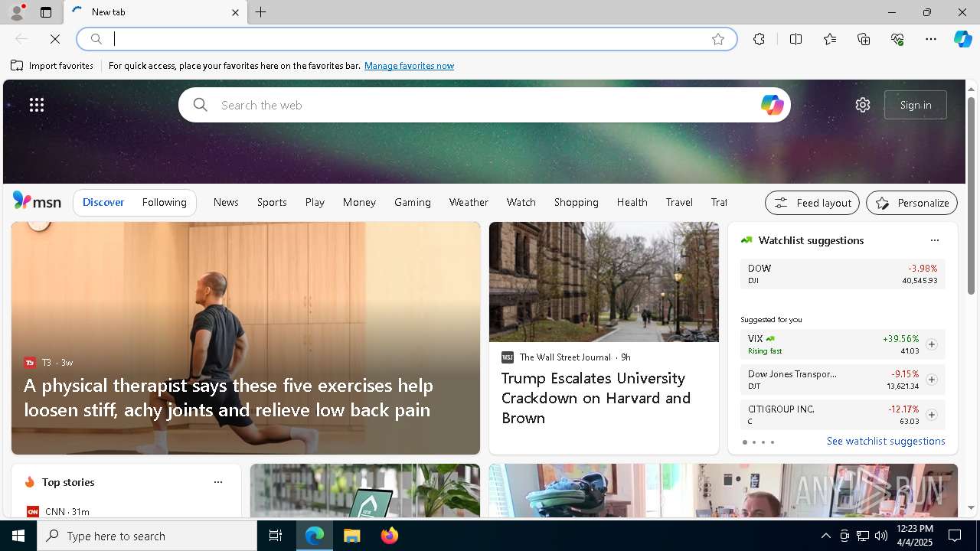Open the Money category
Image resolution: width=980 pixels, height=551 pixels.
click(x=359, y=202)
